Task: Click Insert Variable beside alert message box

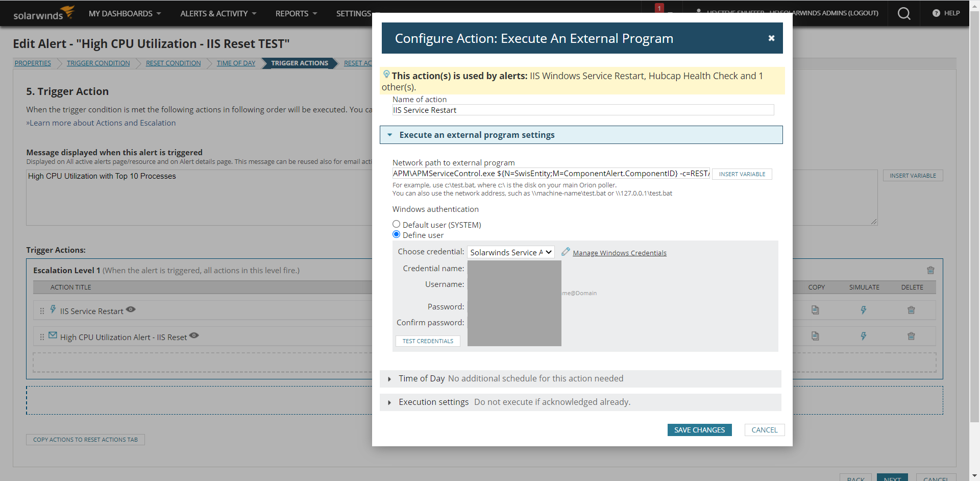Action: [x=913, y=176]
